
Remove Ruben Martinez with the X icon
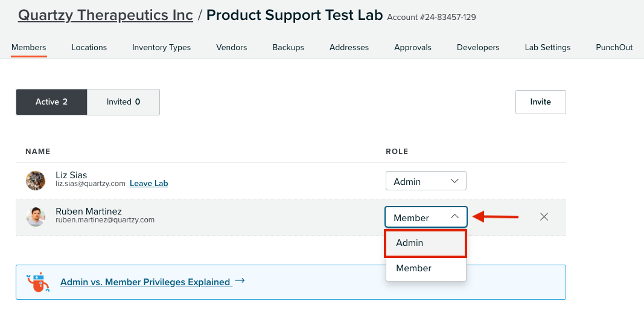tap(544, 216)
